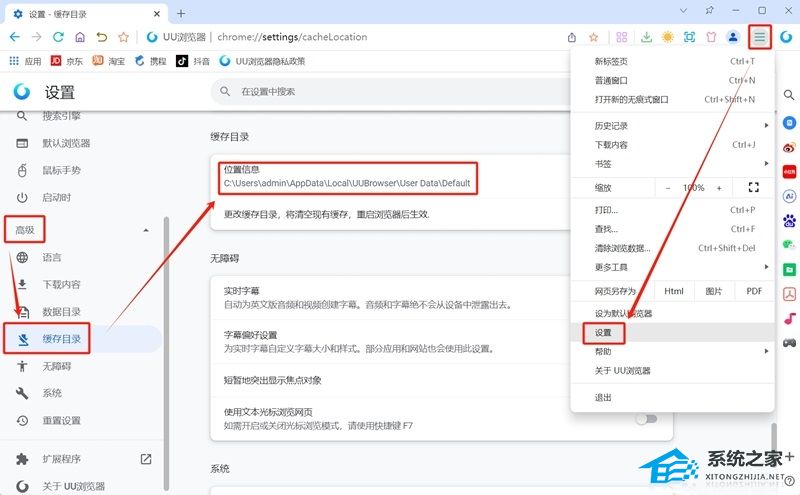Reload the page with refresh icon

pyautogui.click(x=58, y=37)
